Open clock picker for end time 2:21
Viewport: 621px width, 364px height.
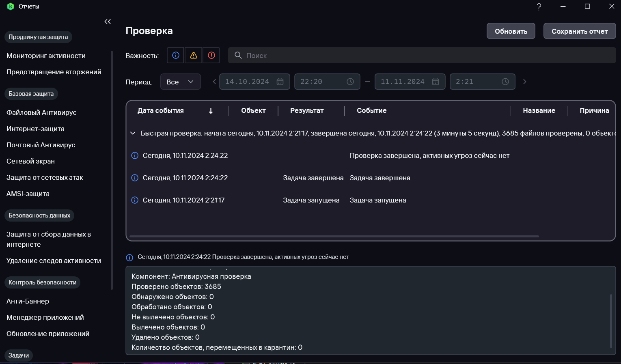pyautogui.click(x=505, y=82)
